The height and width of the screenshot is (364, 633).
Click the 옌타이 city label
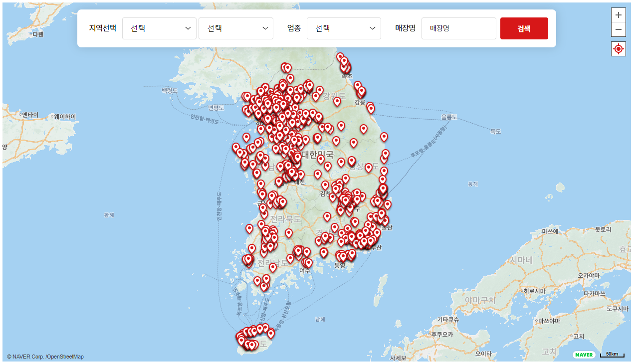(30, 115)
